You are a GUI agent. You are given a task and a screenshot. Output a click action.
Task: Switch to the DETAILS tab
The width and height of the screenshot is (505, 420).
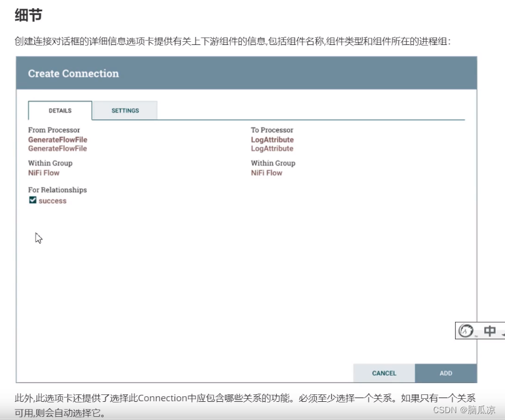(60, 111)
